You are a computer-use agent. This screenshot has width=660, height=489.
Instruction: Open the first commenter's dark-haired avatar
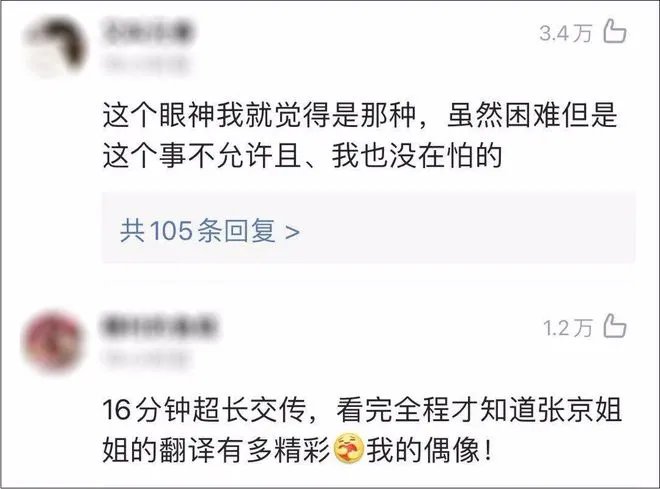55,47
